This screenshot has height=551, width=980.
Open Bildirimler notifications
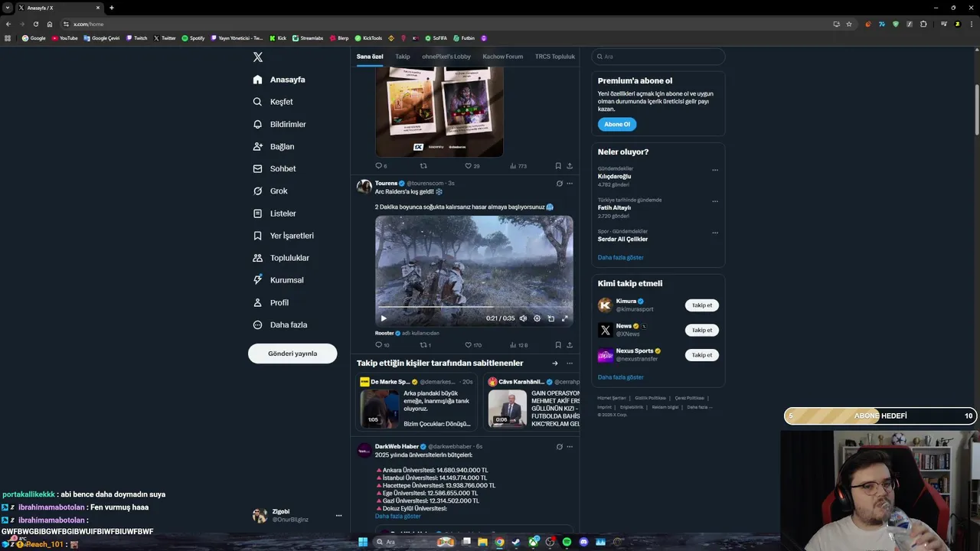pyautogui.click(x=279, y=124)
